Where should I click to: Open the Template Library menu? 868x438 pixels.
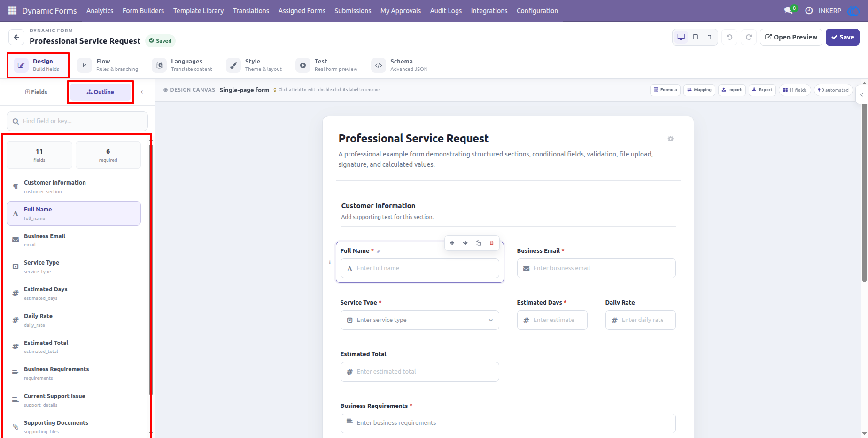pyautogui.click(x=198, y=10)
